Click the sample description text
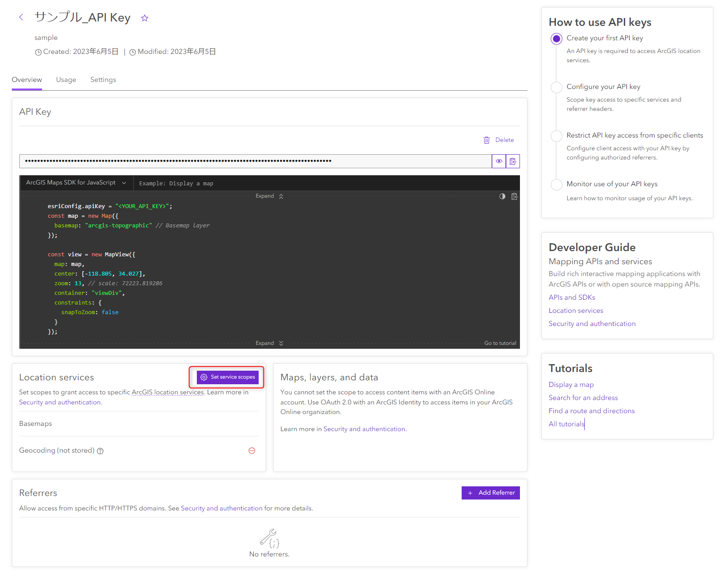 tap(46, 38)
